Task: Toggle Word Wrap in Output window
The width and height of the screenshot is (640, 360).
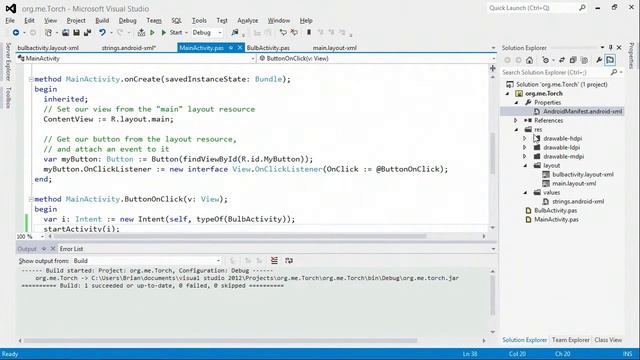Action: point(289,260)
